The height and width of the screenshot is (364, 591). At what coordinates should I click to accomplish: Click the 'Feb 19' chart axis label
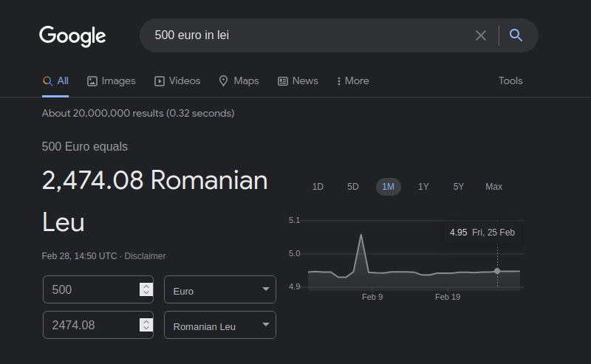(448, 297)
